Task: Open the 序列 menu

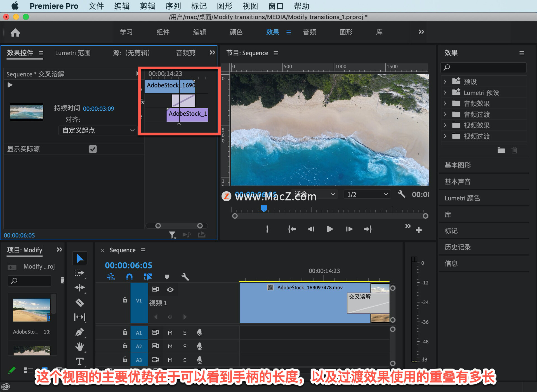Action: tap(173, 6)
